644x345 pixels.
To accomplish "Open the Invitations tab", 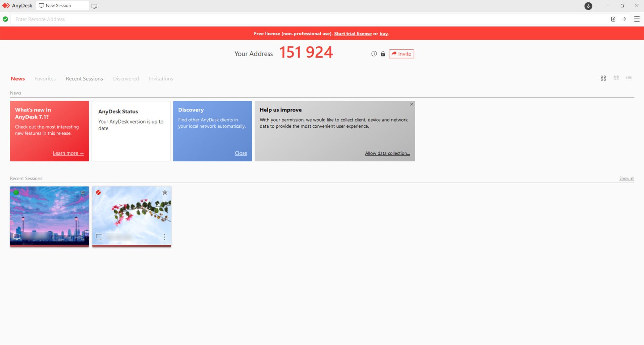I will [x=161, y=79].
